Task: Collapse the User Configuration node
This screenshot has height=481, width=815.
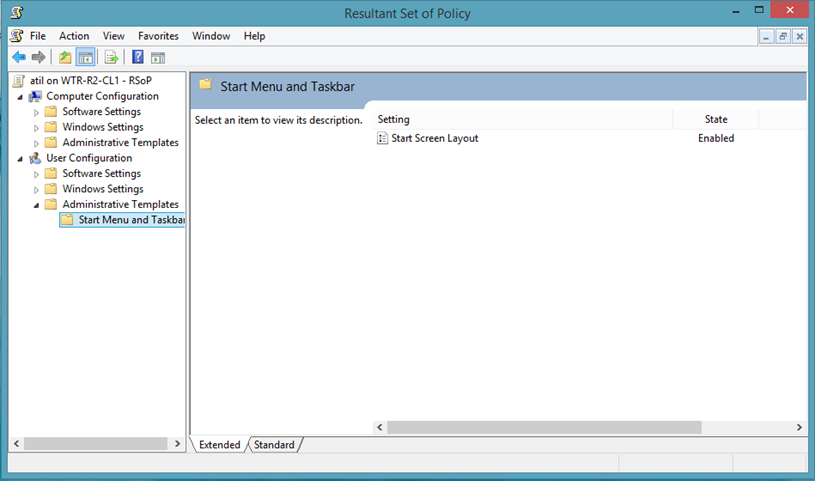Action: (x=20, y=159)
